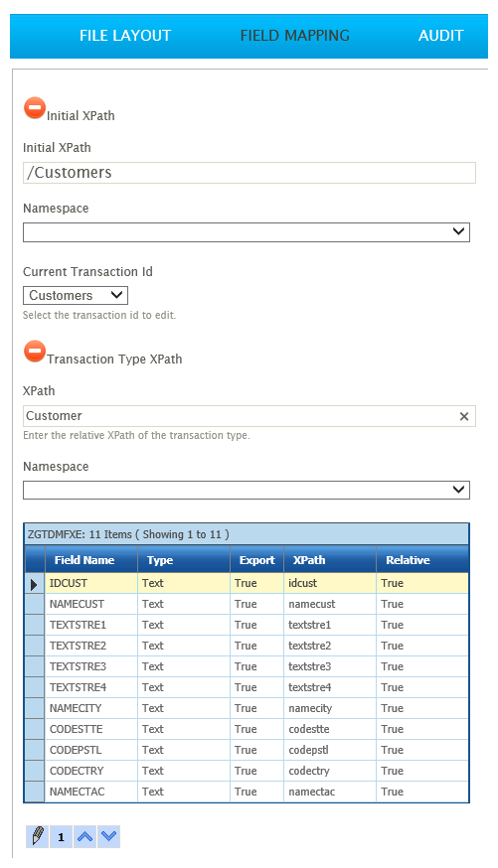Click the Initial XPath /Customers input field
Viewport: 498px width, 868px height.
[x=249, y=173]
